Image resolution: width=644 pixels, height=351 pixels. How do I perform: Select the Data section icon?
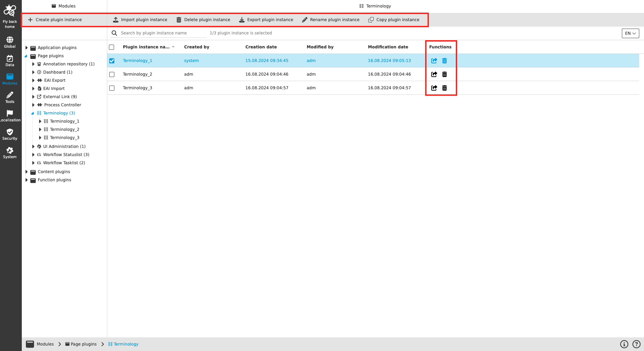coord(10,60)
